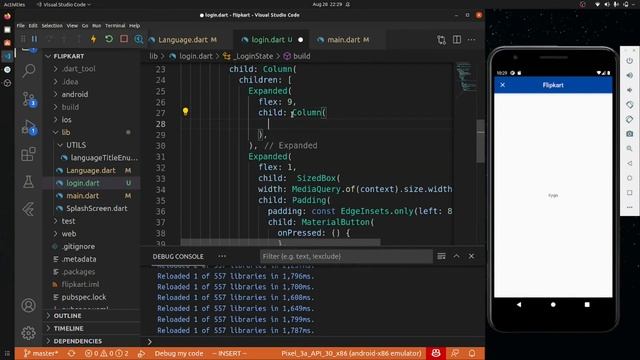Open the Manage gear icon
640x360 pixels.
29,333
